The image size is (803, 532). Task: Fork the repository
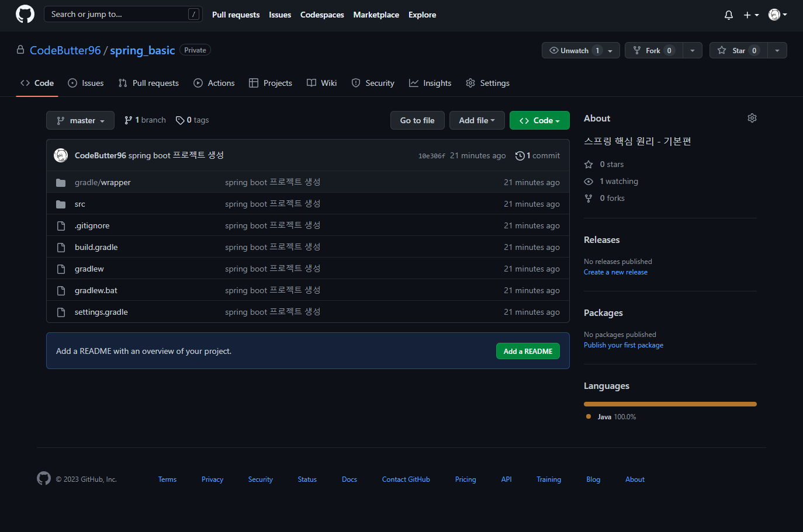click(653, 50)
